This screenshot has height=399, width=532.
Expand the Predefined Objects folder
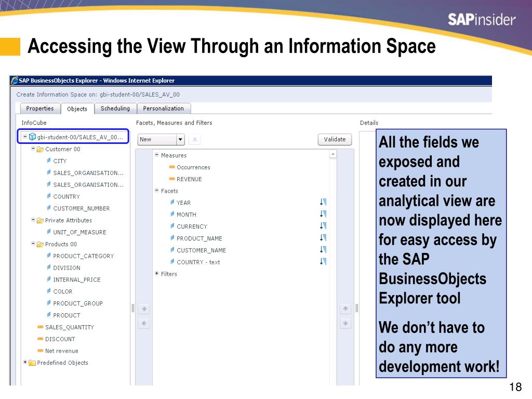click(x=25, y=362)
